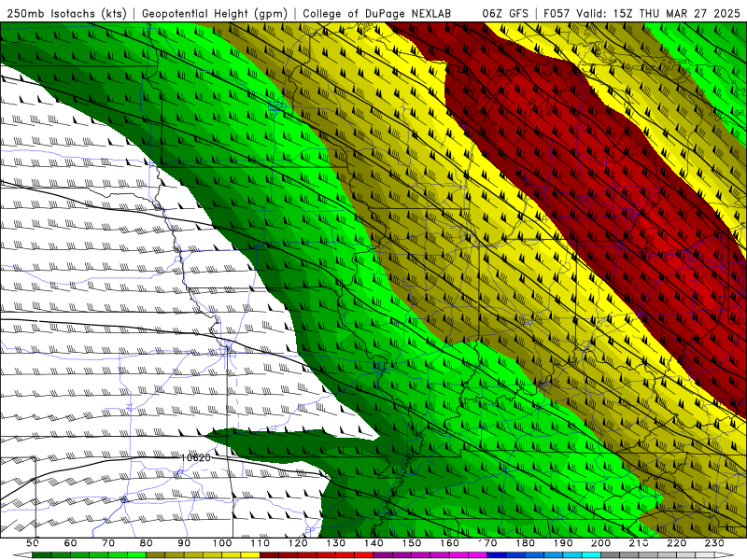Click the 180 label on the isotach scale

click(525, 543)
